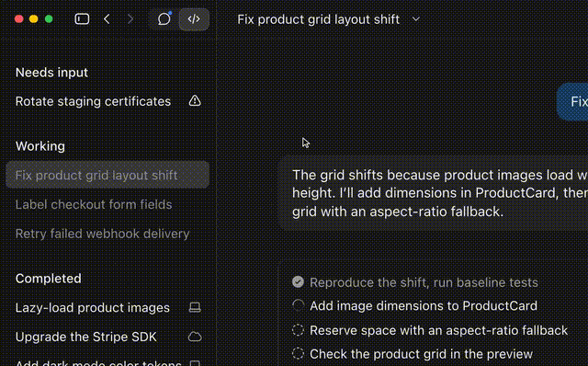The width and height of the screenshot is (588, 366).
Task: Click the Completed section heading
Action: tap(49, 279)
